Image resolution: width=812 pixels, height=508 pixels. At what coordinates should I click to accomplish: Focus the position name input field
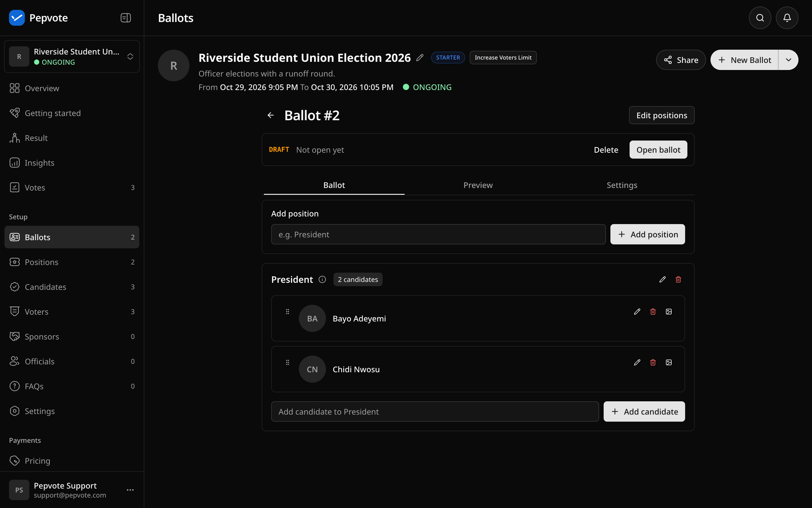click(x=438, y=235)
